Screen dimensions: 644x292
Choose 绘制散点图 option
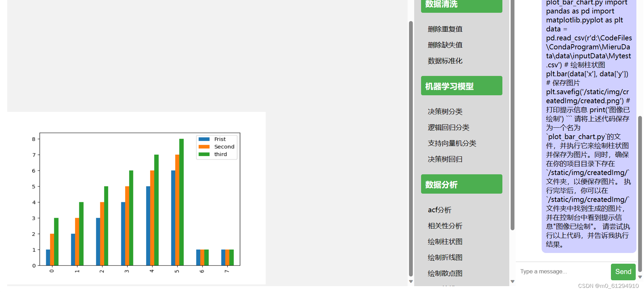tap(445, 274)
